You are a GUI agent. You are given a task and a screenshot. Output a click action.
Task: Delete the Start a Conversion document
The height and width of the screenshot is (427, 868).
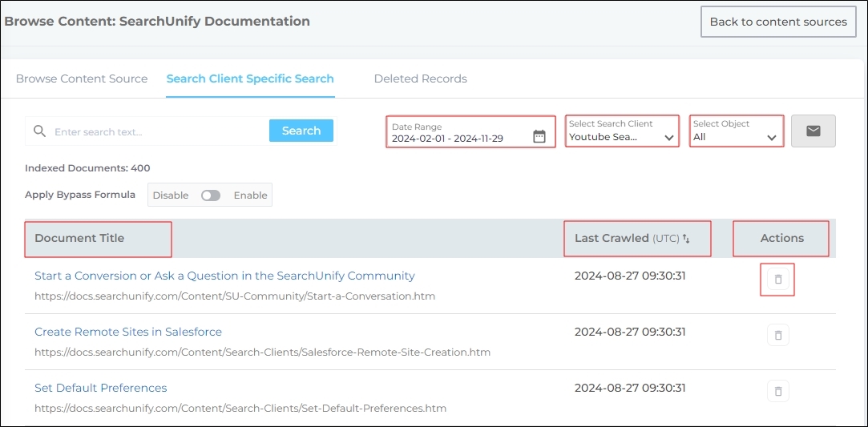tap(777, 280)
